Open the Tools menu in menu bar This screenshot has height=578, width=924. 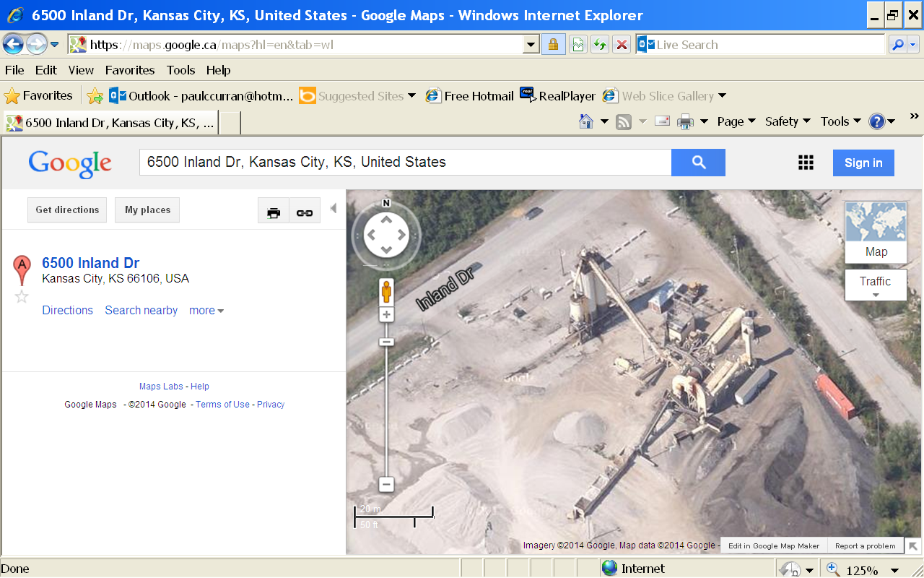point(180,70)
